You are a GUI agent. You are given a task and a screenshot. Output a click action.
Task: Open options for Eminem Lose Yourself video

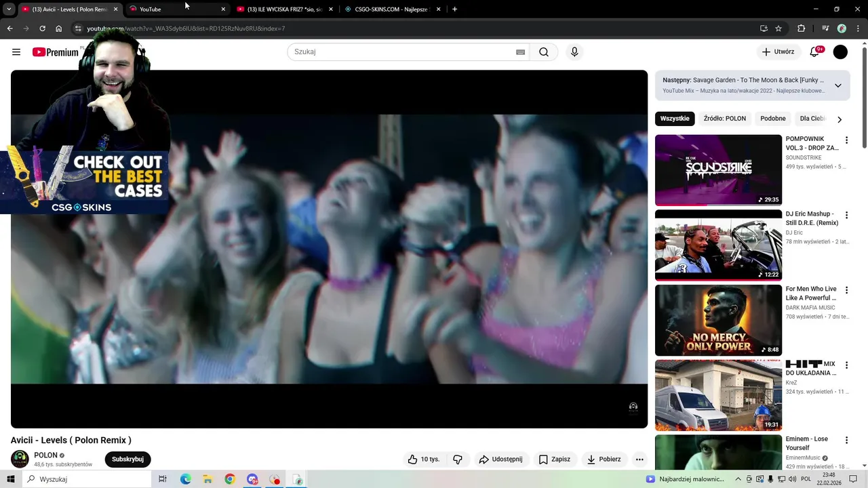(846, 441)
